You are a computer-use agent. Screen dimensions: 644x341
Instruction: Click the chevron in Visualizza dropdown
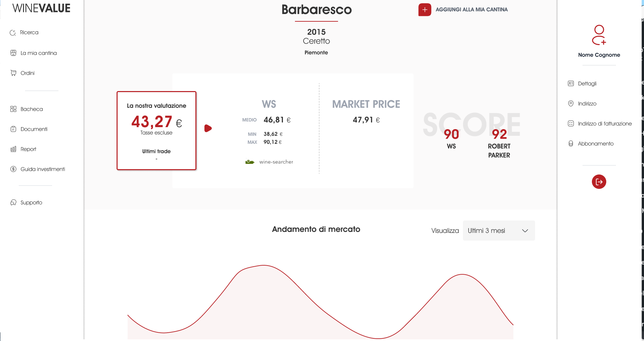pyautogui.click(x=525, y=231)
